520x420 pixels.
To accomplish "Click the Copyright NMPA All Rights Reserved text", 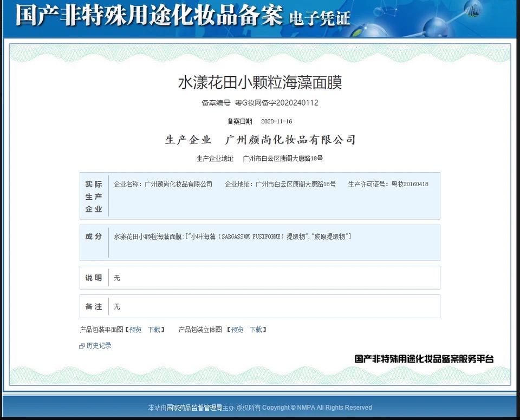I will (317, 408).
